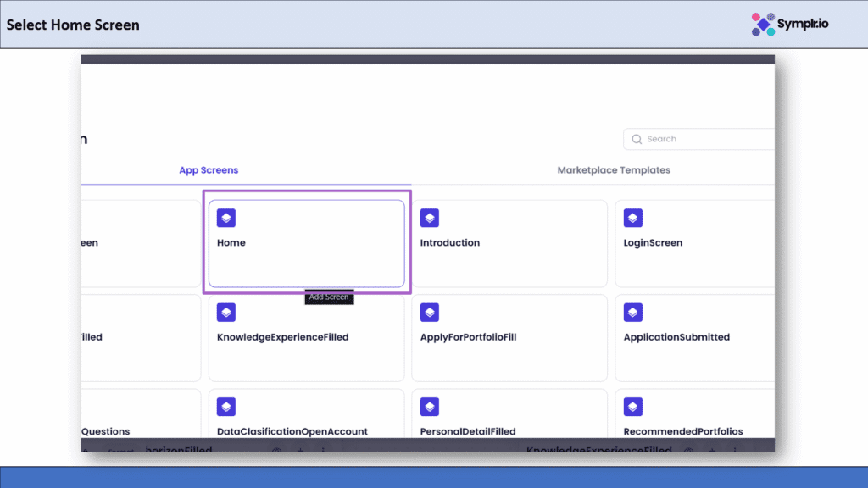Click the PersonalDetailFilled layers icon
Screen dimensions: 868x488
click(430, 407)
